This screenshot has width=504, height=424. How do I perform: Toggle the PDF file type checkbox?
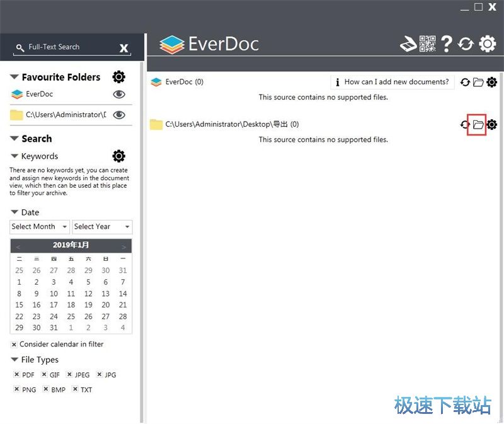[17, 374]
